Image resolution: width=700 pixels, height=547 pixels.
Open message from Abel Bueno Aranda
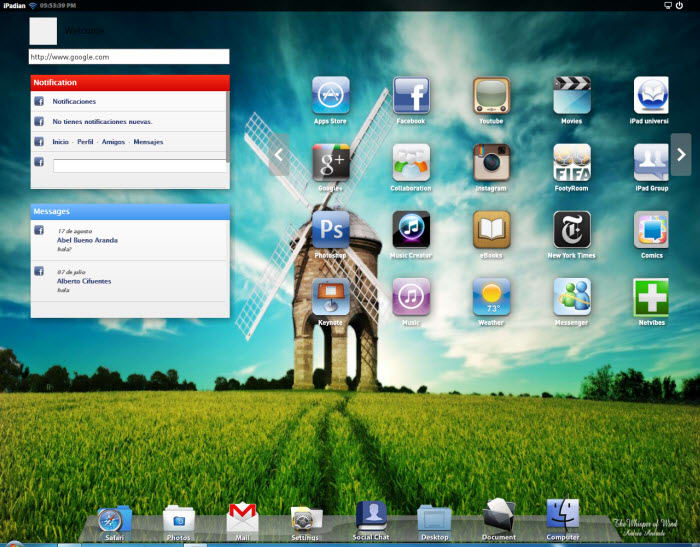[88, 240]
